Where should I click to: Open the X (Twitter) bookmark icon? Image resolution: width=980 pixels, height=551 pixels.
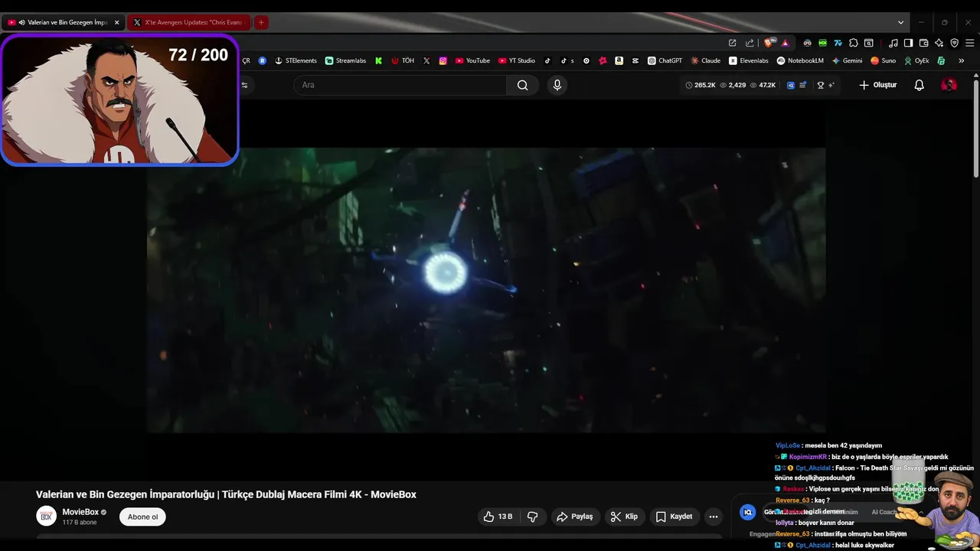point(426,60)
